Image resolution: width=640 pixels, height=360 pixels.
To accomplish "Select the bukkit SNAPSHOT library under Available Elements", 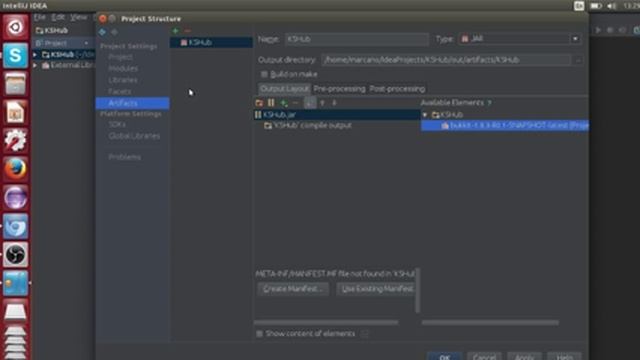I will [x=505, y=126].
